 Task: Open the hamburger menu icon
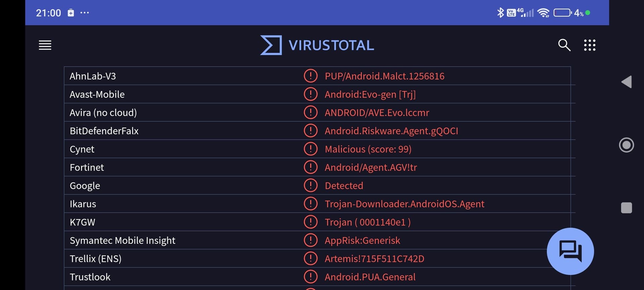pyautogui.click(x=45, y=45)
